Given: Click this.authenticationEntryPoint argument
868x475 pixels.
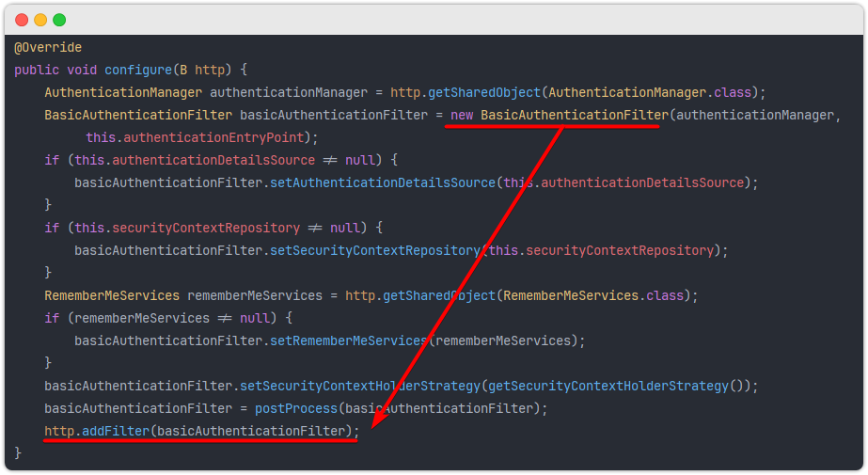Looking at the screenshot, I should 195,138.
